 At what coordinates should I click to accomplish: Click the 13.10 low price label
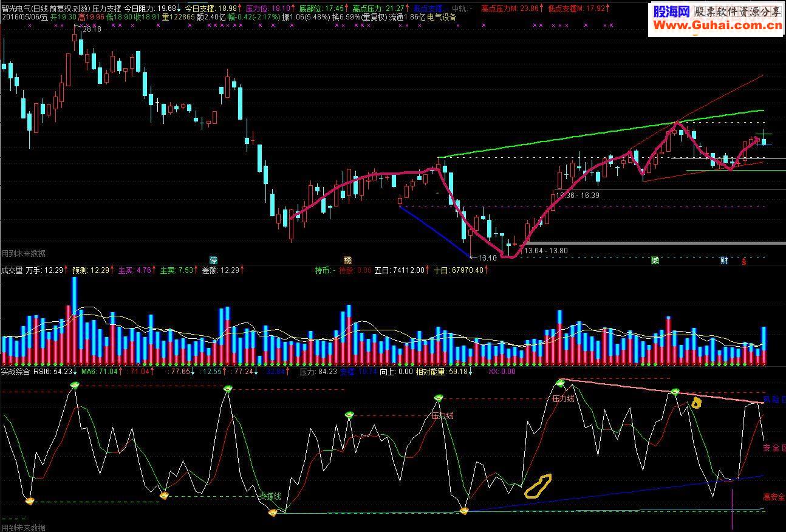(x=487, y=257)
